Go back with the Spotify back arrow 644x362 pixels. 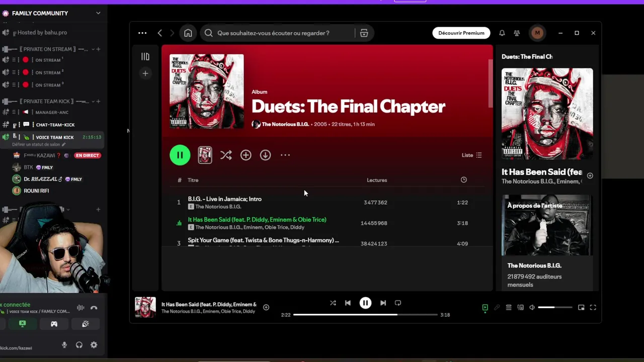click(x=160, y=33)
